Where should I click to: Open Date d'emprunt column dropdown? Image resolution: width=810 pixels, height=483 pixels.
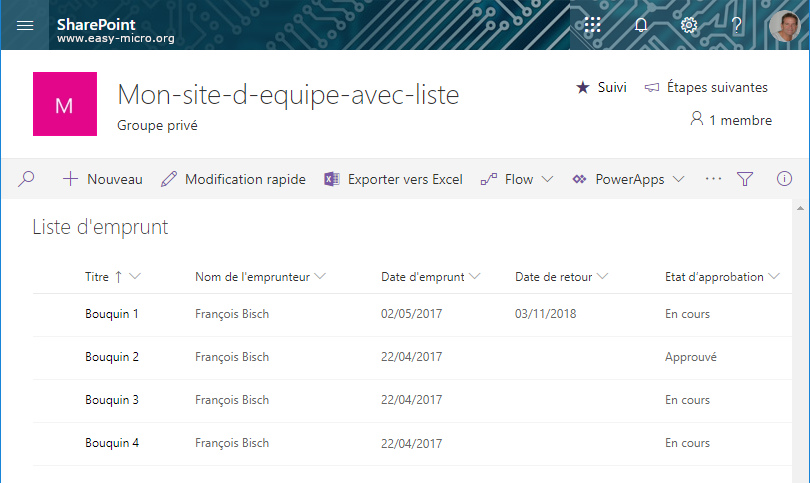(x=474, y=276)
